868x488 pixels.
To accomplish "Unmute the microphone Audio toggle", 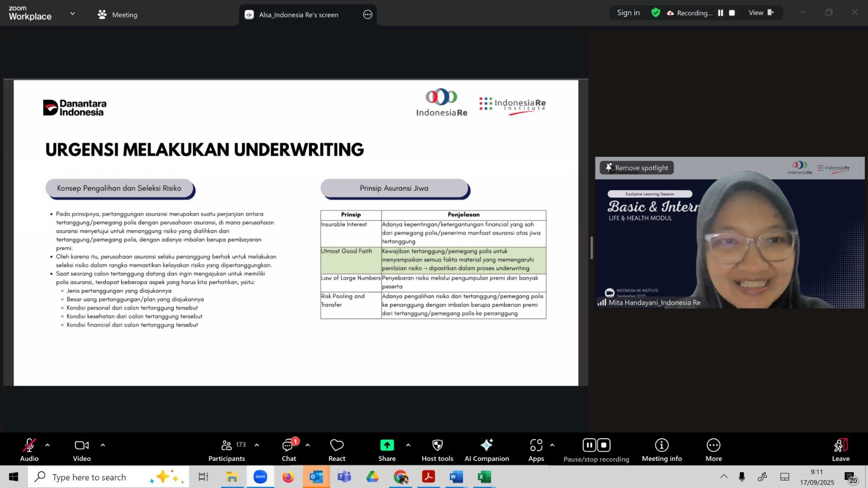I will click(x=29, y=450).
